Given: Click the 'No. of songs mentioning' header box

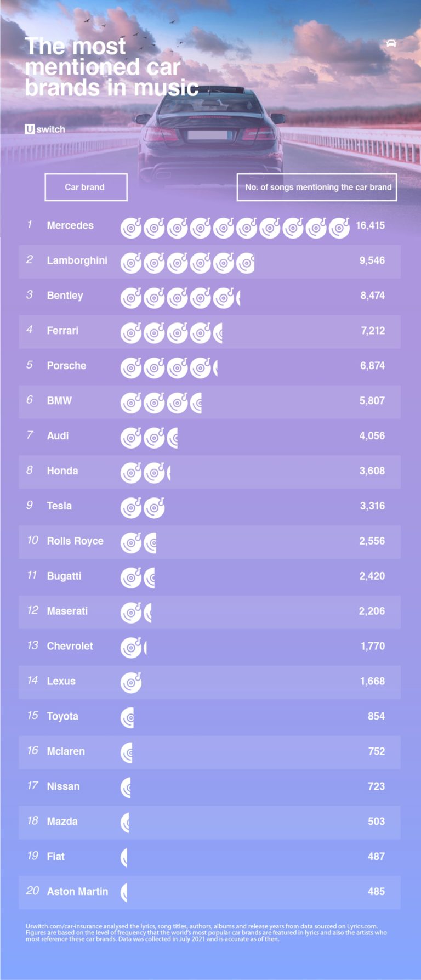Looking at the screenshot, I should coord(317,188).
